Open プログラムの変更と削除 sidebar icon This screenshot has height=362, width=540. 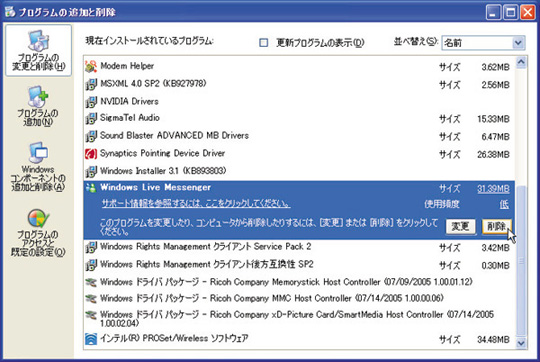(x=38, y=50)
